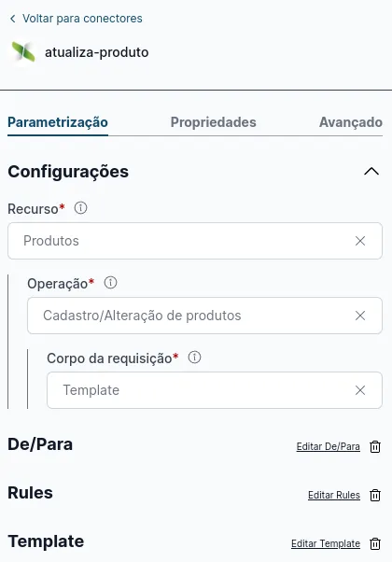Click the atualiza-produto connector logo icon
Viewport: 392px width, 562px height.
pos(23,52)
